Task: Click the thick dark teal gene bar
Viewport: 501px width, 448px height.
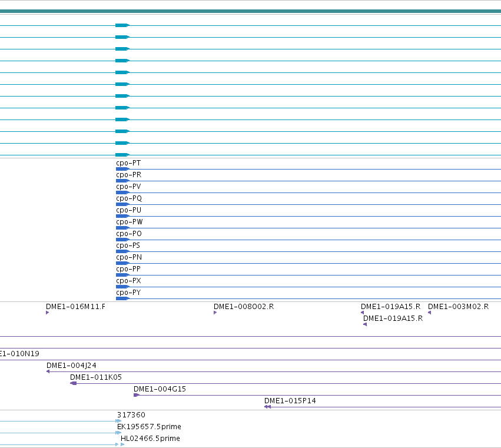Action: (x=251, y=11)
